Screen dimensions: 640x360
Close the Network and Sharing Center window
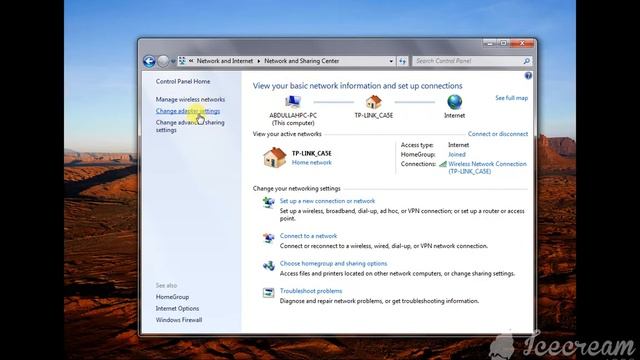pyautogui.click(x=522, y=43)
